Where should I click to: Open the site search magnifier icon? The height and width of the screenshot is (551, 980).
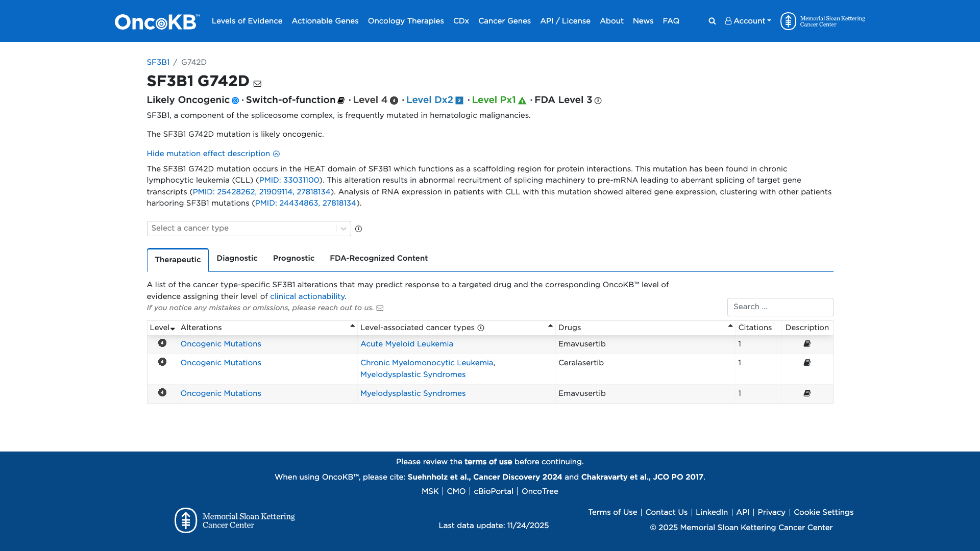click(712, 21)
